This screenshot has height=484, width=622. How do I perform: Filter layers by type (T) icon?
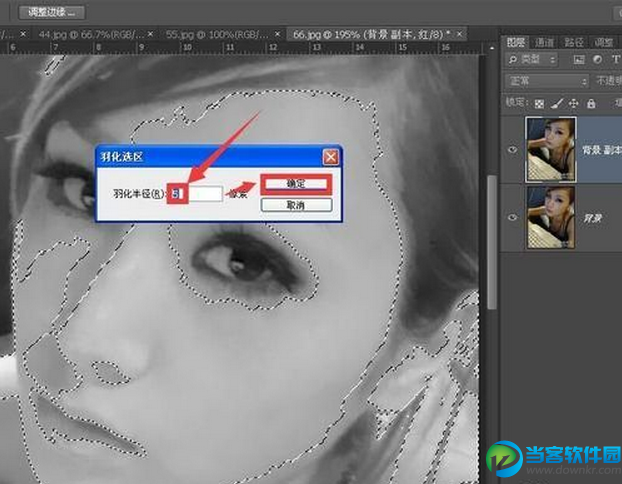tap(615, 60)
